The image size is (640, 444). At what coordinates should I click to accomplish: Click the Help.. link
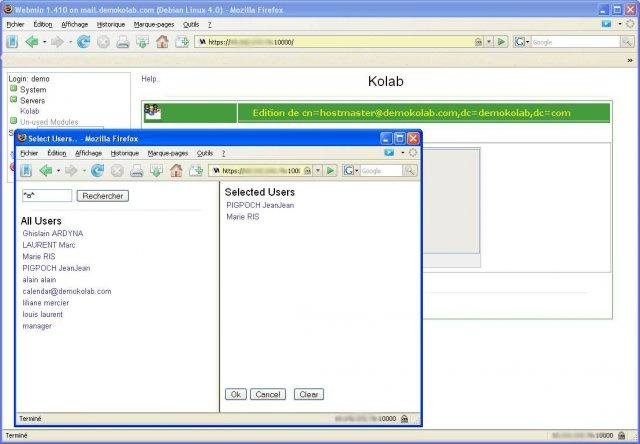coord(151,79)
